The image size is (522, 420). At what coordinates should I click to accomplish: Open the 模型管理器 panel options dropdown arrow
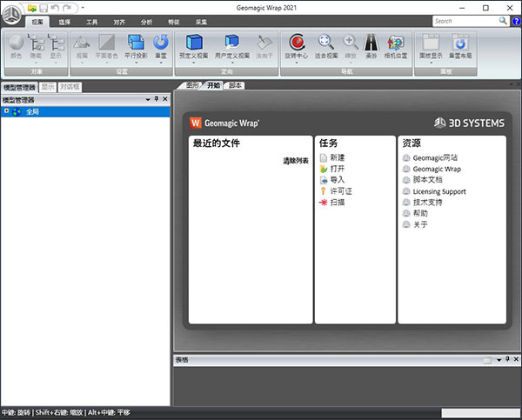[148, 100]
